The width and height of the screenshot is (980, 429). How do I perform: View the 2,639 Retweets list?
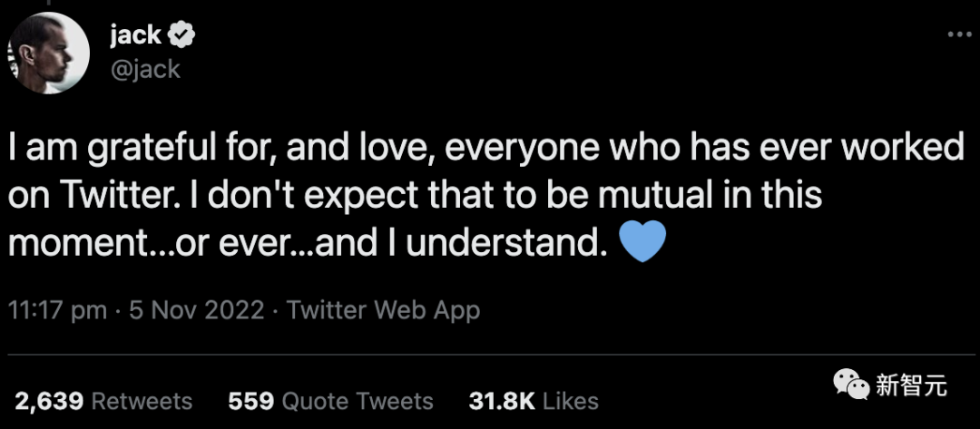[x=103, y=401]
